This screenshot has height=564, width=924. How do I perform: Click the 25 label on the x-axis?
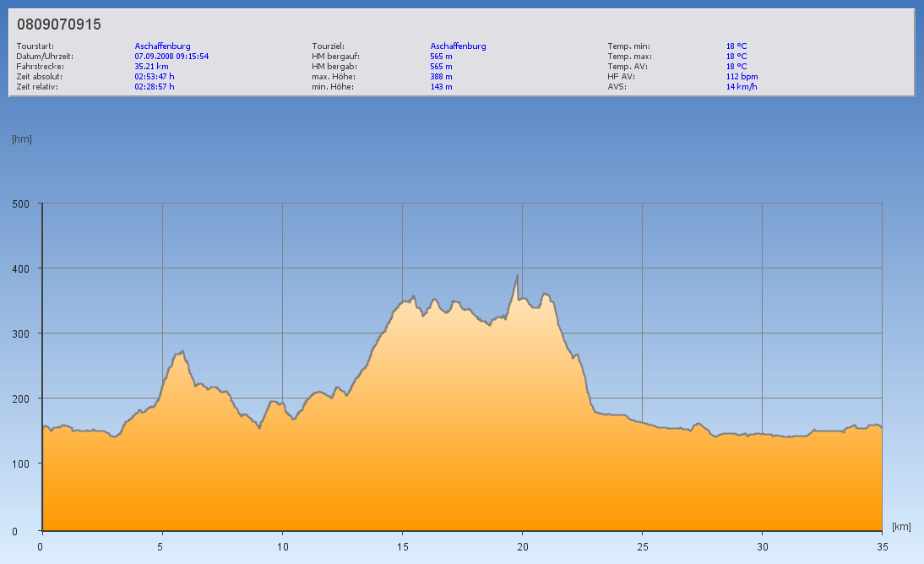(642, 546)
